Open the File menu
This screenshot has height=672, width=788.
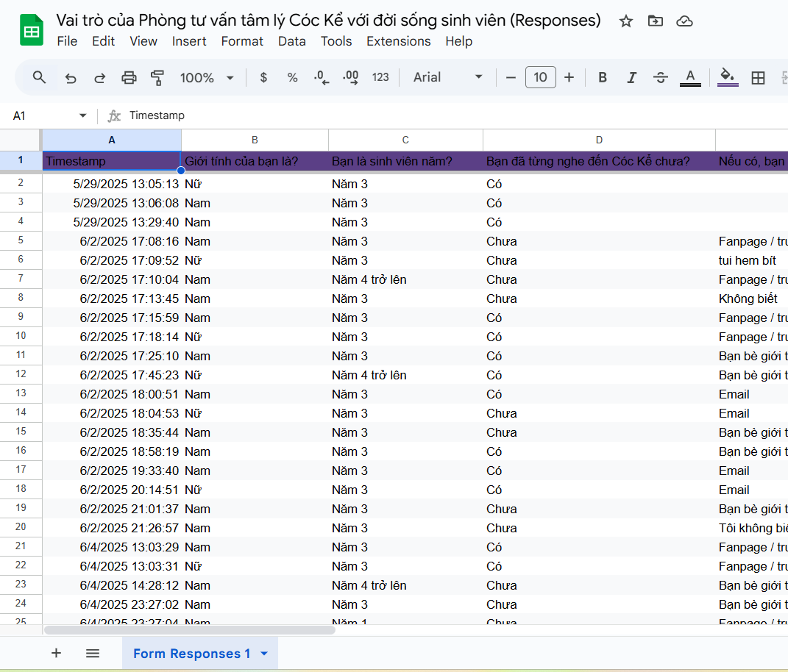click(68, 41)
